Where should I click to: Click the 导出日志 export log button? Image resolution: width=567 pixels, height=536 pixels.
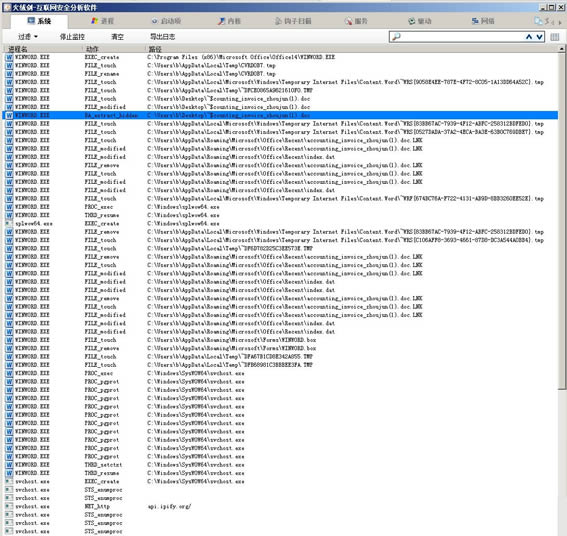(x=162, y=37)
